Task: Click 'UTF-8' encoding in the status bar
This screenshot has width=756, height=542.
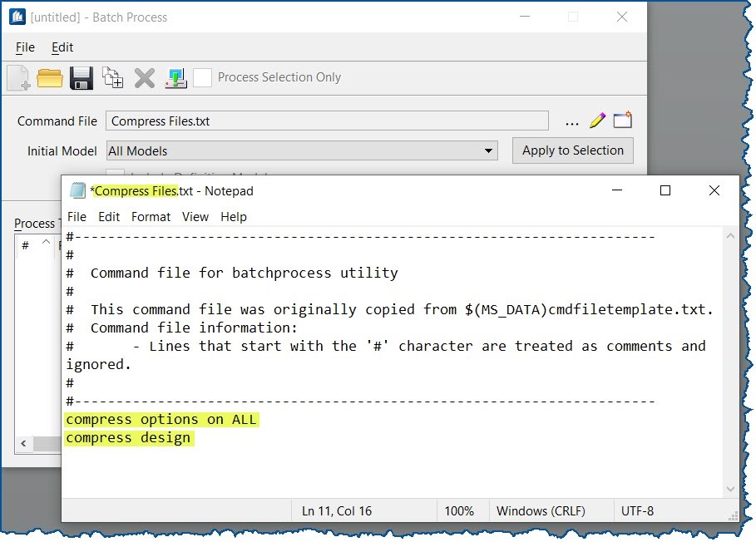Action: coord(637,510)
